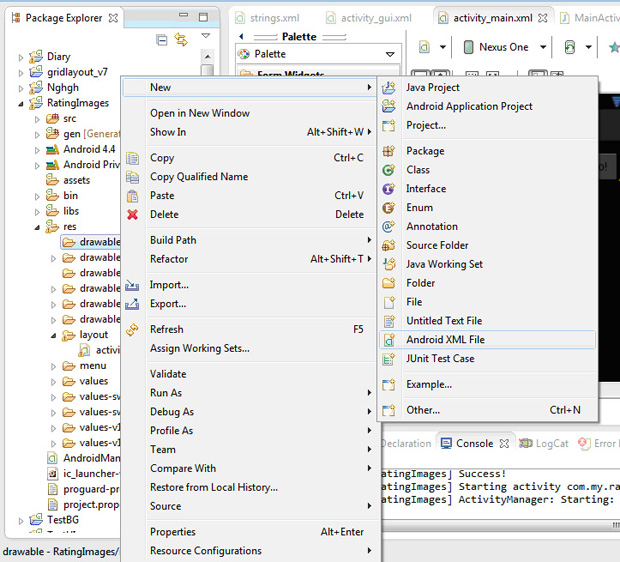Expand the gridlayout_v7 project
620x562 pixels.
[21, 73]
